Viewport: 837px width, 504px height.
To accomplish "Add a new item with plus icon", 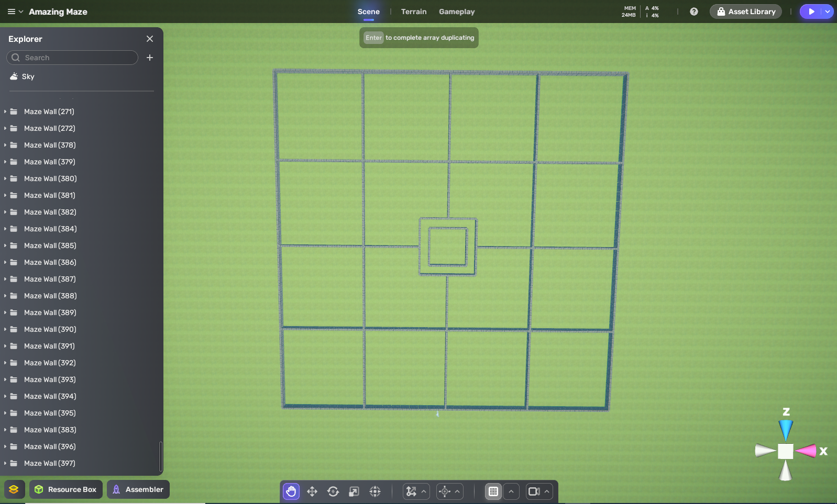I will pos(150,58).
